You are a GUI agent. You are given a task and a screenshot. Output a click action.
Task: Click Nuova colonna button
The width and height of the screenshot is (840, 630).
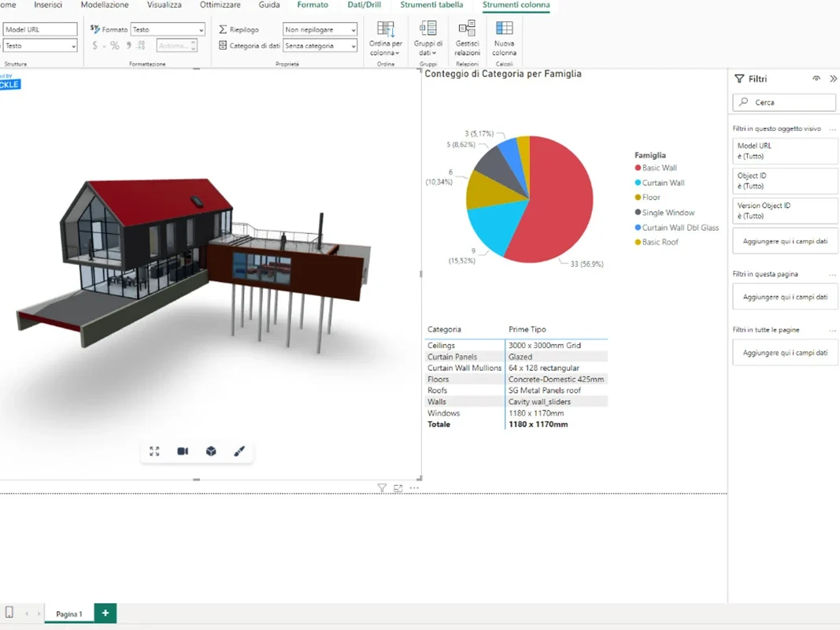point(504,39)
